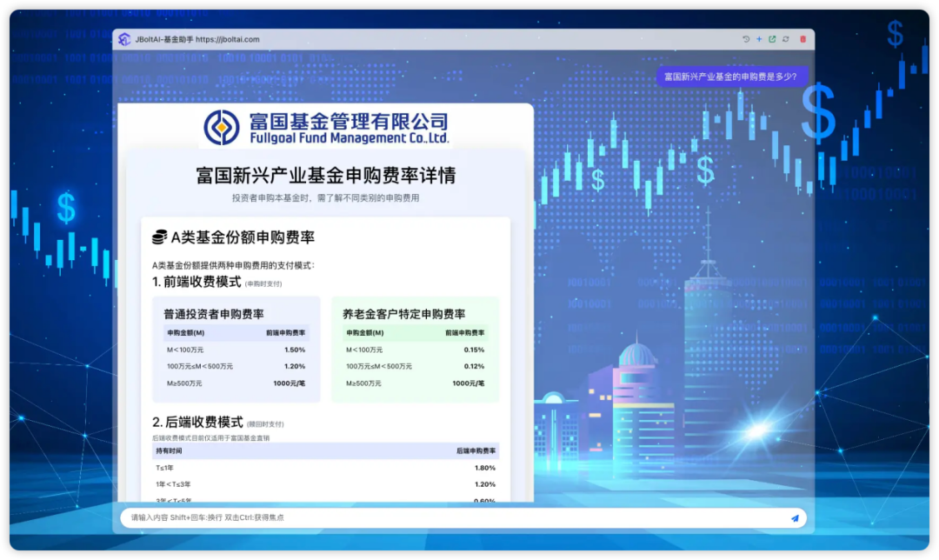Click the 持有时间 column header
The image size is (939, 560).
169,451
